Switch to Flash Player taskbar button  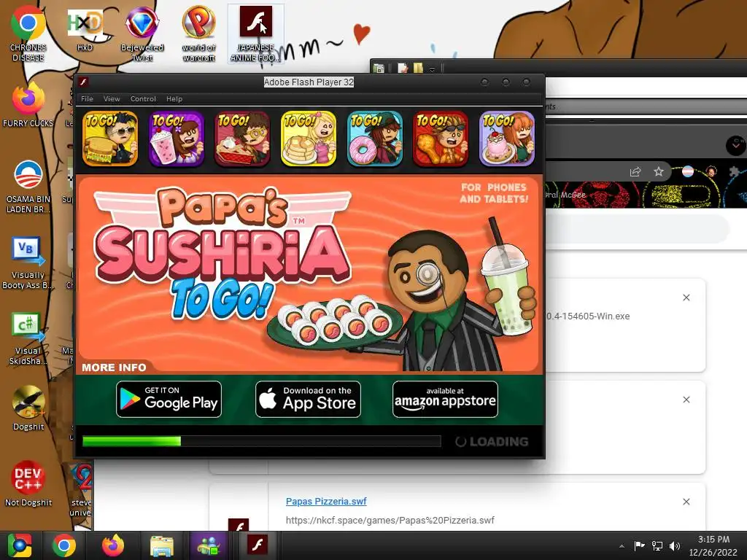258,545
